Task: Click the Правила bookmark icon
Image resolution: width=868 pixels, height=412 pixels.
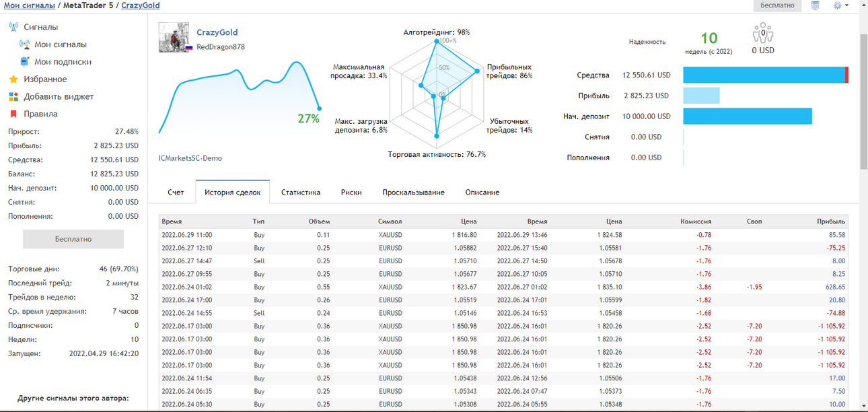Action: tap(13, 114)
